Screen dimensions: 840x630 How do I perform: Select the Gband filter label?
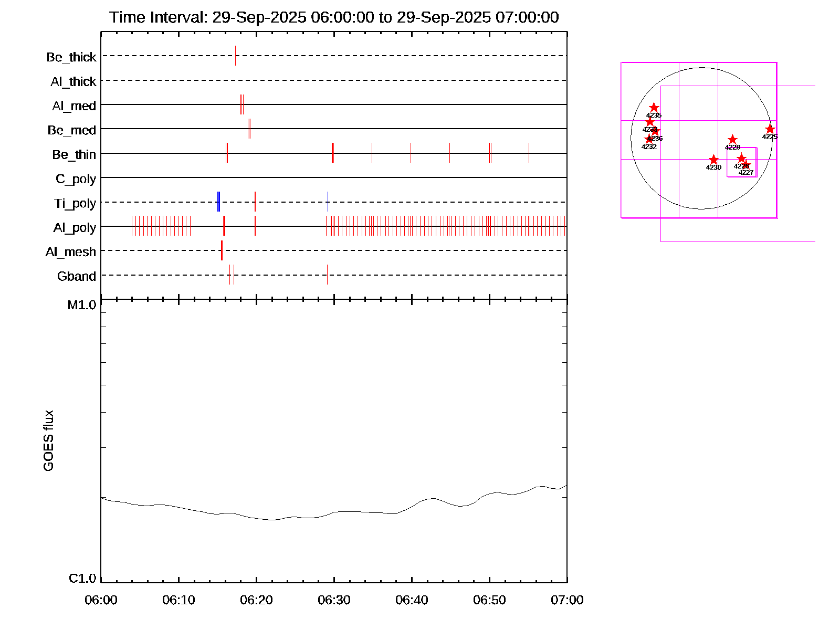[x=77, y=276]
